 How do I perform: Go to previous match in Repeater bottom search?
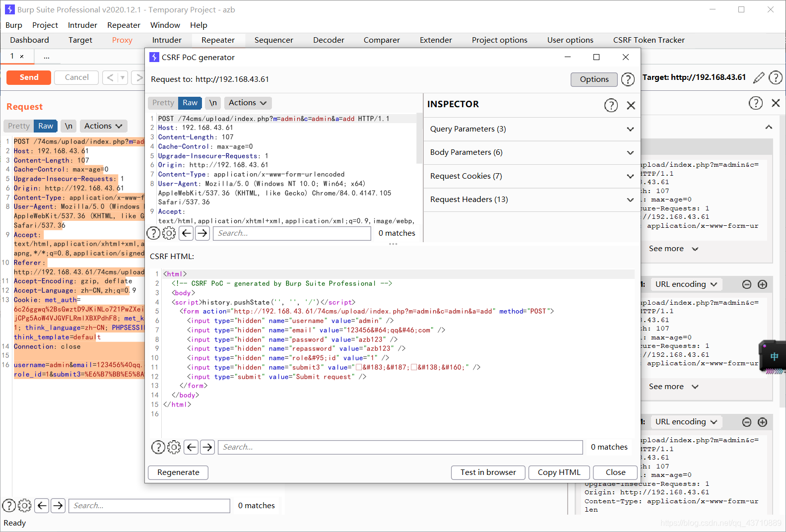[x=42, y=506]
